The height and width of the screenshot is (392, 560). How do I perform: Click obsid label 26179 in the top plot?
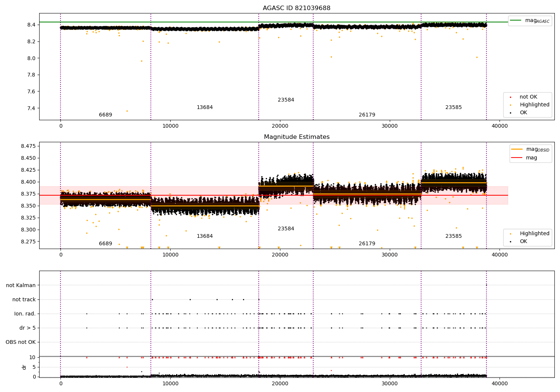(367, 115)
